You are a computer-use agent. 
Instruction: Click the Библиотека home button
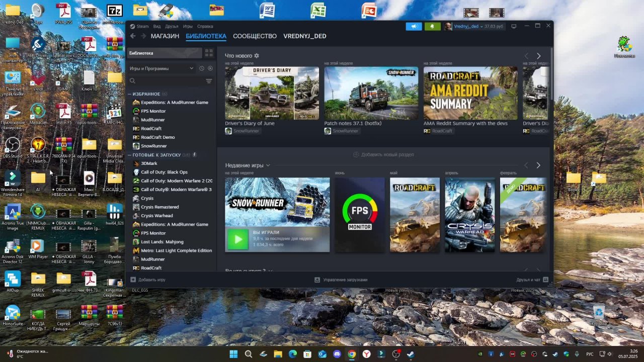click(x=165, y=53)
